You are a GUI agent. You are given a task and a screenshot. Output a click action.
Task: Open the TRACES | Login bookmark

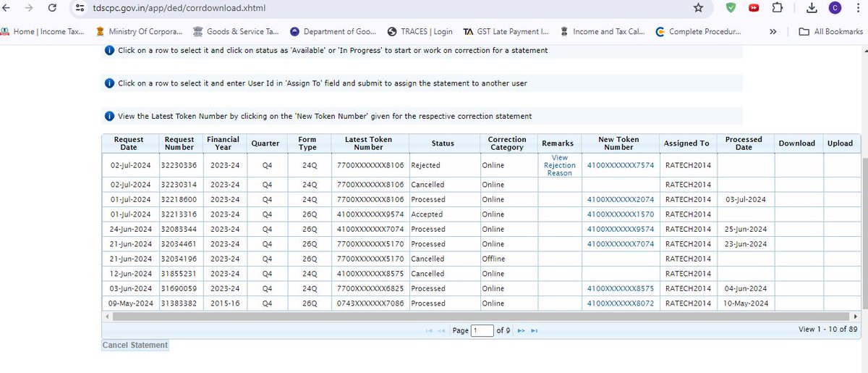420,32
